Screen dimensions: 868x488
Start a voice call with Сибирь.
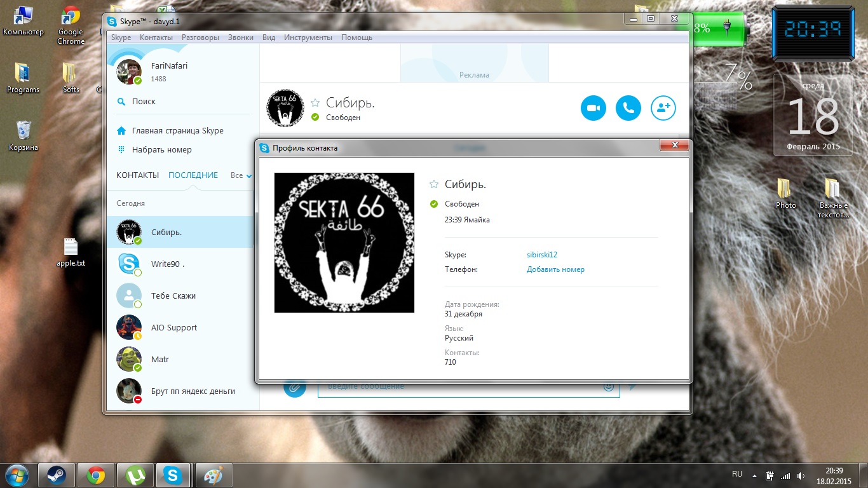(628, 108)
